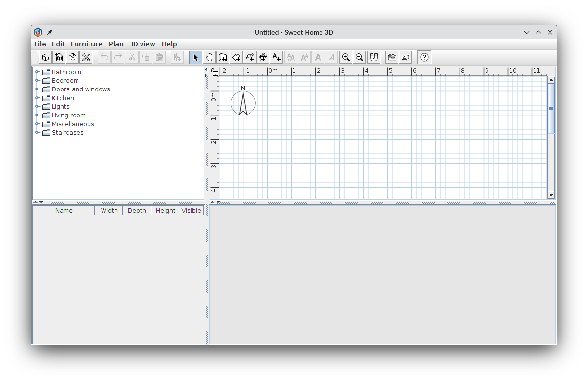Sort furniture by the Height column
Screen dimensions: 588x382
point(165,210)
